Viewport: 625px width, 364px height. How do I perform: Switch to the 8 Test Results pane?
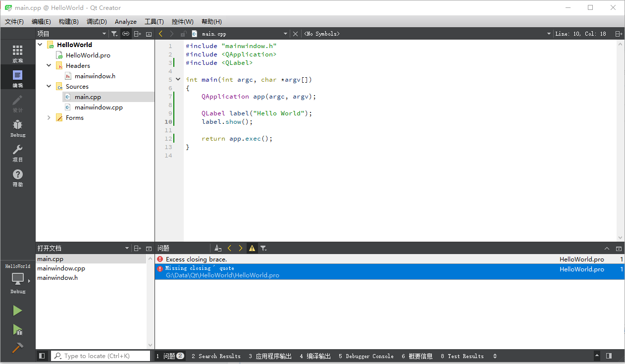click(462, 356)
